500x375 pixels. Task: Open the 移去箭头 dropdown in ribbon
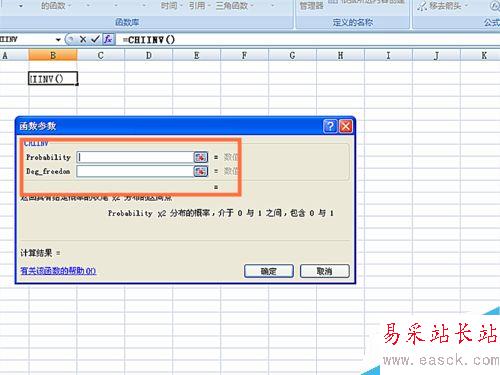[x=443, y=6]
